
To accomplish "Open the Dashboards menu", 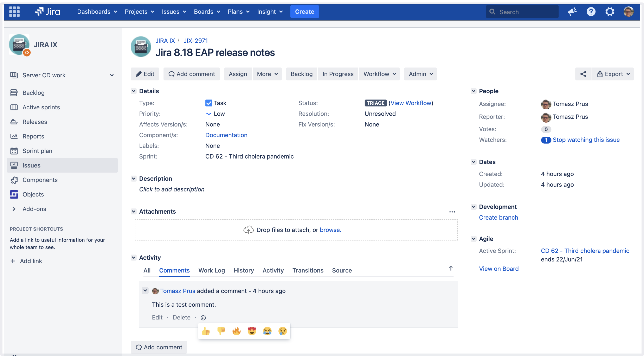I will point(97,12).
